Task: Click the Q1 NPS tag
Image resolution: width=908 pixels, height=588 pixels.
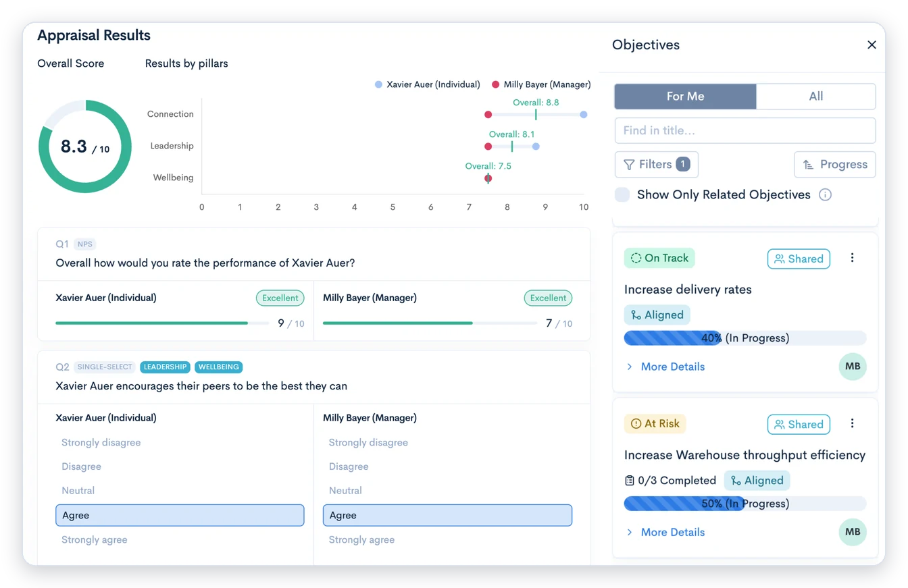Action: click(x=84, y=244)
